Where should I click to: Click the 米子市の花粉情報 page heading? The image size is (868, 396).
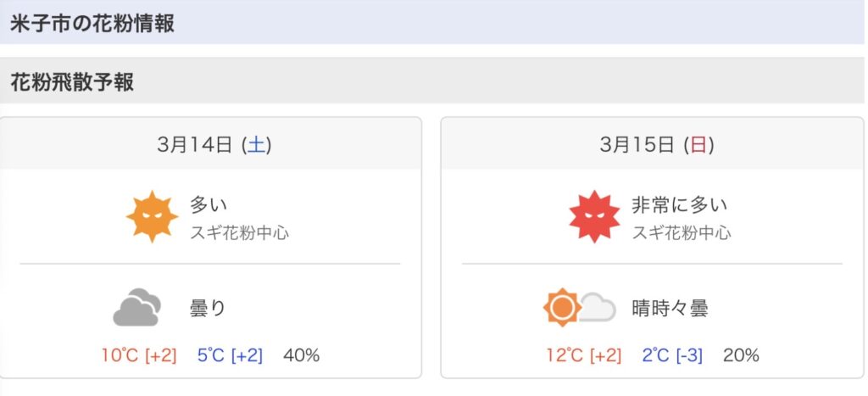pyautogui.click(x=92, y=23)
